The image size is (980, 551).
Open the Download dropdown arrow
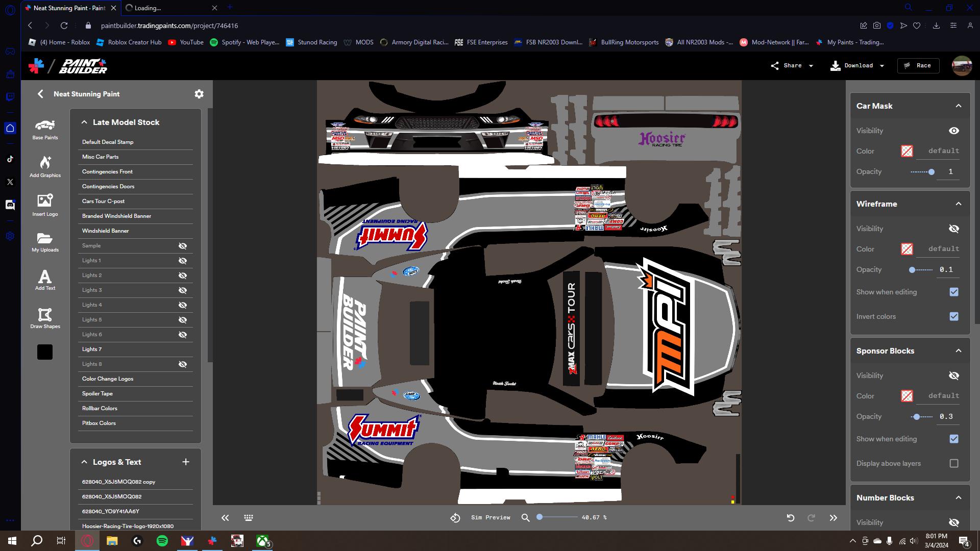point(883,65)
